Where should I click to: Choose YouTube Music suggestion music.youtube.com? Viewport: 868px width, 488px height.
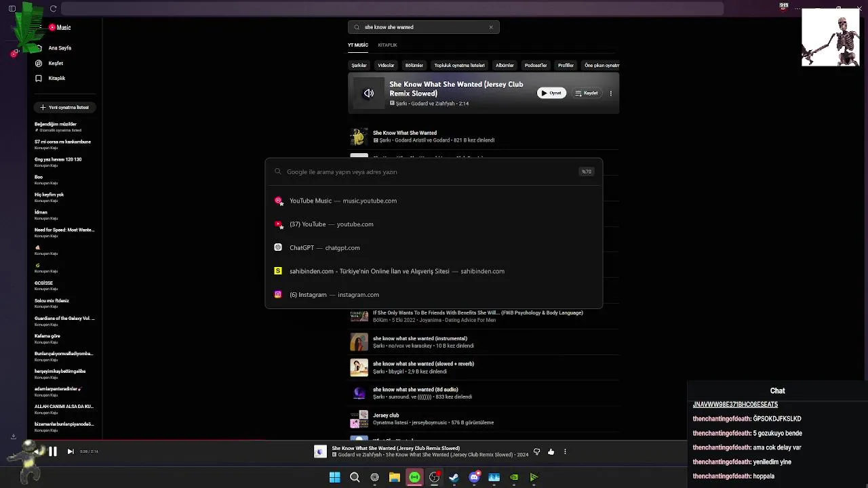pyautogui.click(x=434, y=201)
